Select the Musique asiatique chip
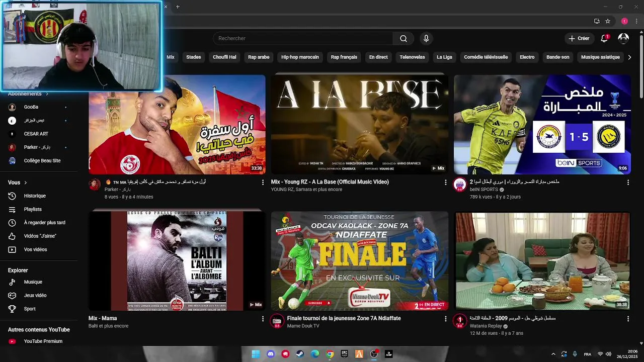 point(600,57)
